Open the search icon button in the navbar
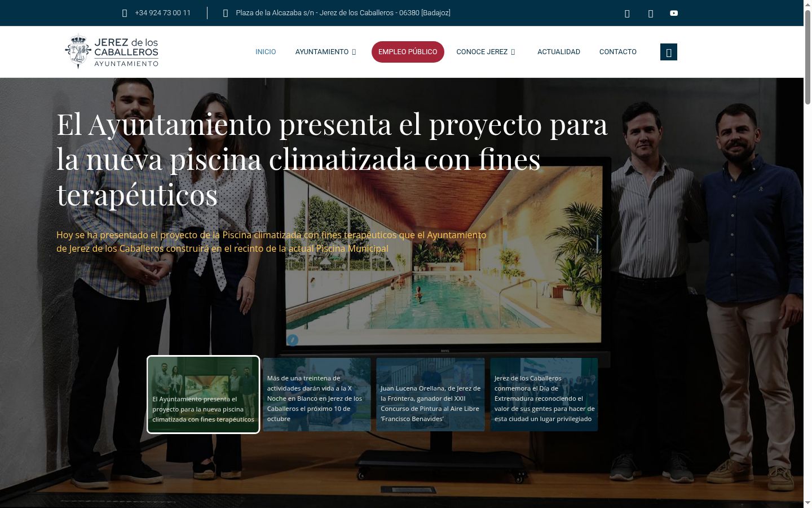The image size is (812, 508). [x=669, y=52]
